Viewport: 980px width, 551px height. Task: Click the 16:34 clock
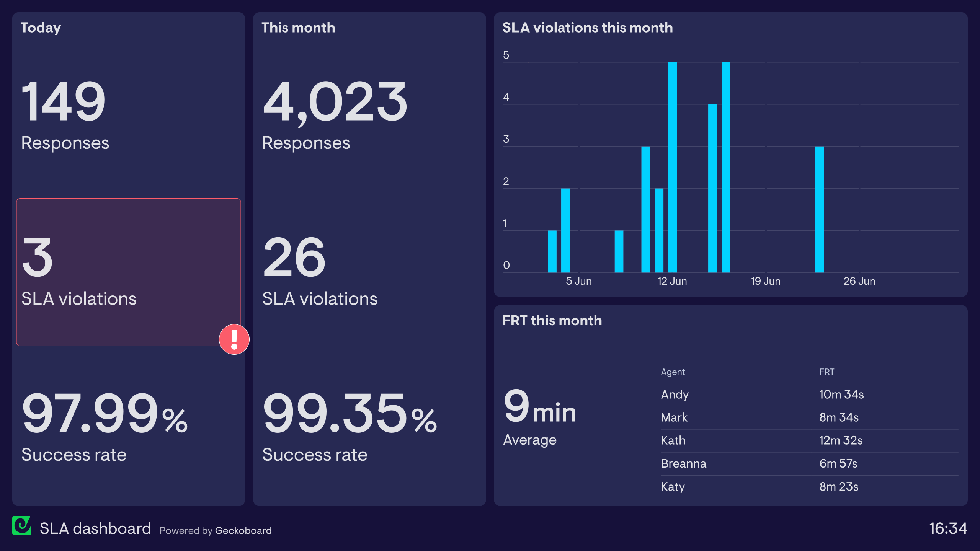tap(948, 528)
